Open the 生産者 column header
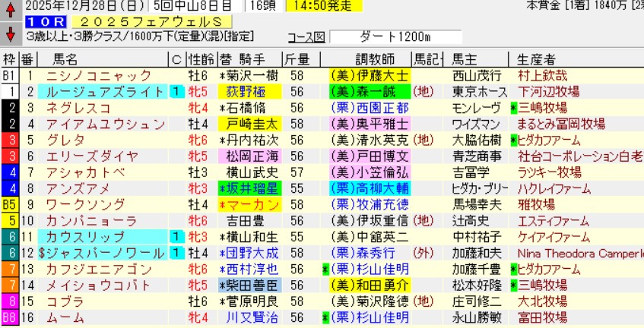 [x=535, y=59]
